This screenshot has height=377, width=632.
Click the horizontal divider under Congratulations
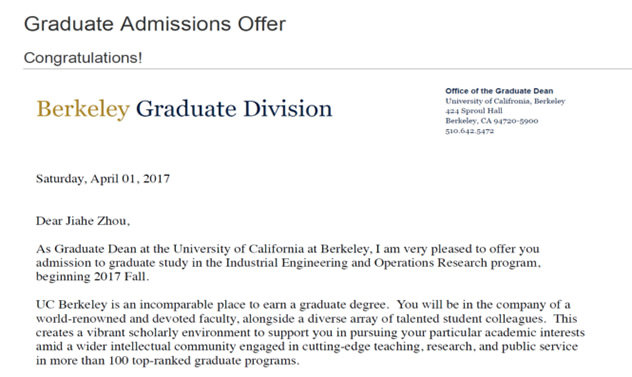pos(327,69)
